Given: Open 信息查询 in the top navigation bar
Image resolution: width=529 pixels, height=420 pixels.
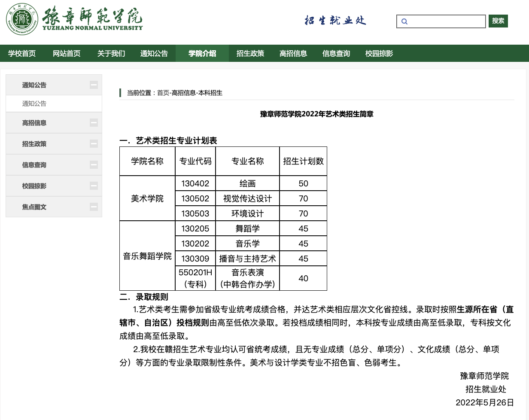Looking at the screenshot, I should [x=336, y=53].
